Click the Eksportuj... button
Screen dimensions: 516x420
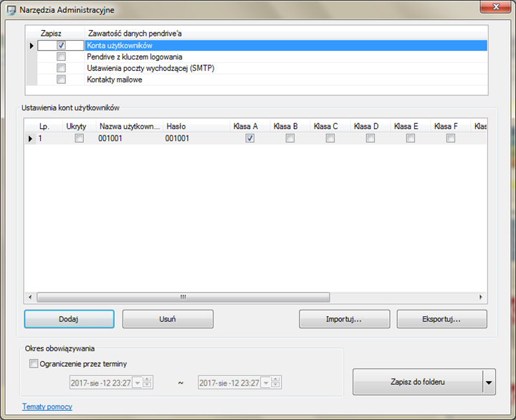click(441, 319)
